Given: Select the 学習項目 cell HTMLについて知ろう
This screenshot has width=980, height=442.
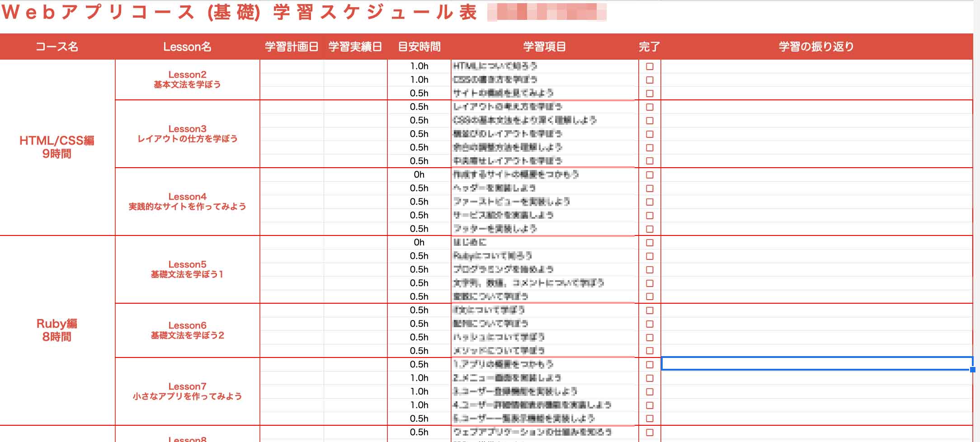Looking at the screenshot, I should [545, 66].
